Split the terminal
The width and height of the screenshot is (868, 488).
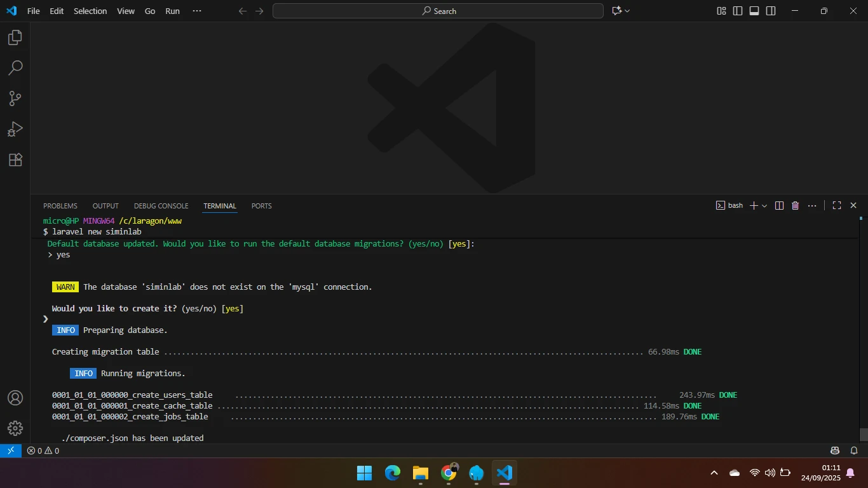[779, 205]
